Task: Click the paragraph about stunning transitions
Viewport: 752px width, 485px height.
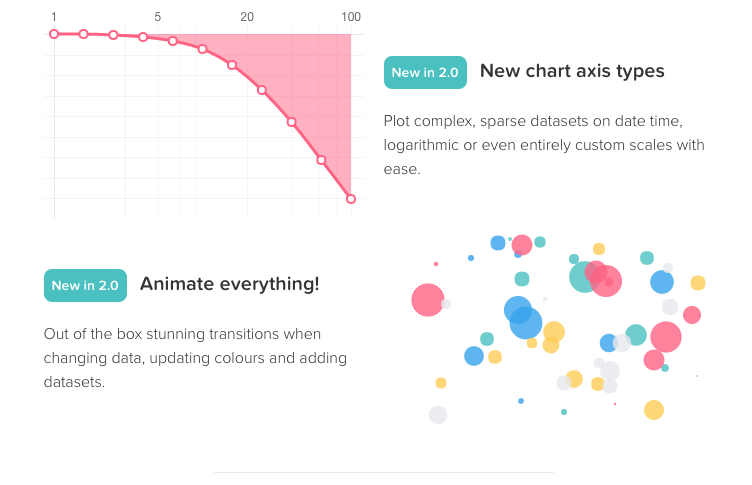Action: [x=195, y=358]
